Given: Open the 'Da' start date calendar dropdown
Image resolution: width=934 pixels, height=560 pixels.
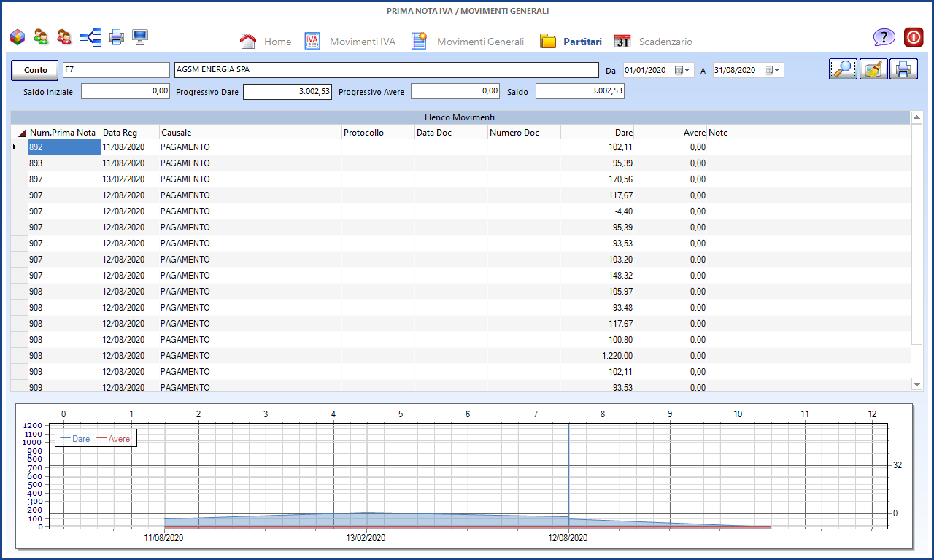Looking at the screenshot, I should pyautogui.click(x=684, y=71).
